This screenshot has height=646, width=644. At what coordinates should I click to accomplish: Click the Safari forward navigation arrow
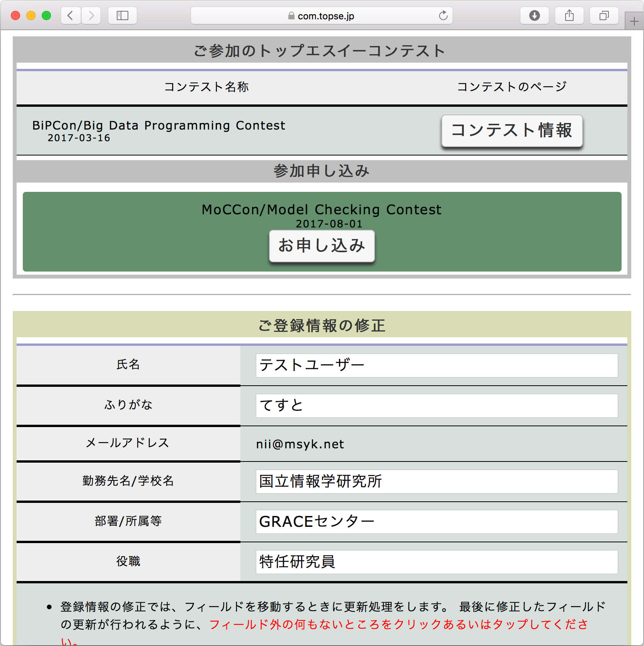click(x=91, y=15)
